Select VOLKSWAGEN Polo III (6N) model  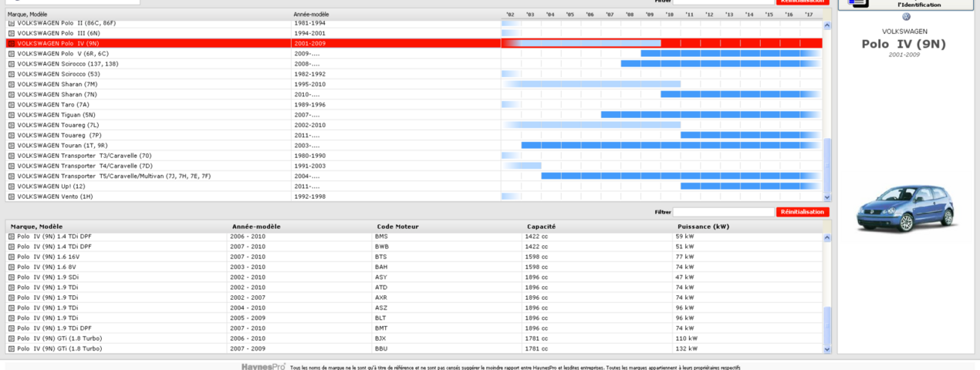pyautogui.click(x=59, y=33)
